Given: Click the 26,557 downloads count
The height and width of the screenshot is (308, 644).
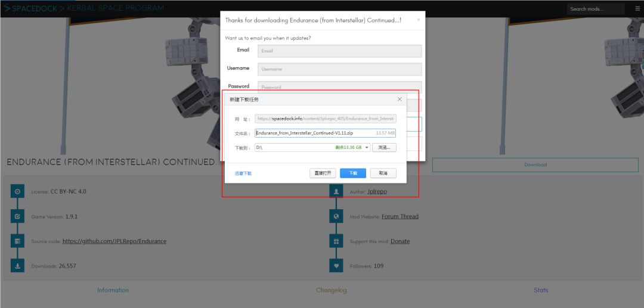Looking at the screenshot, I should pos(67,266).
